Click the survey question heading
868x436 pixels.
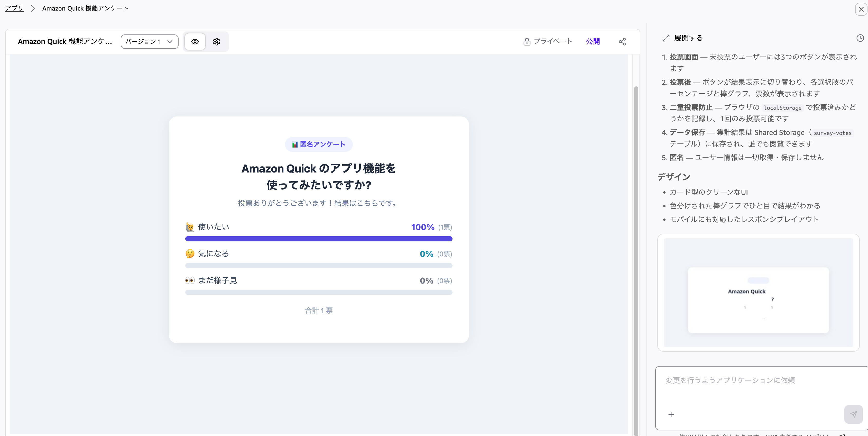[319, 177]
